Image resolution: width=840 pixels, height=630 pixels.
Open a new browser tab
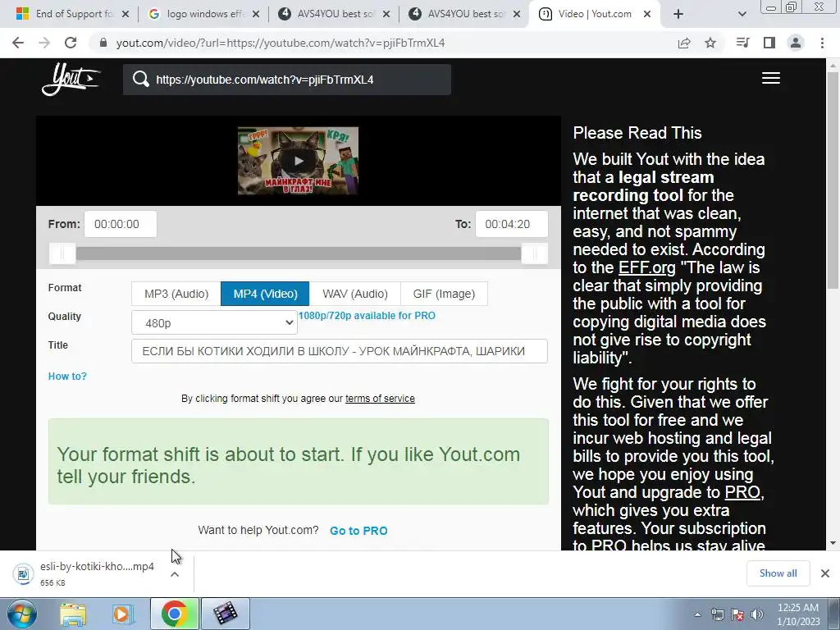pos(678,14)
